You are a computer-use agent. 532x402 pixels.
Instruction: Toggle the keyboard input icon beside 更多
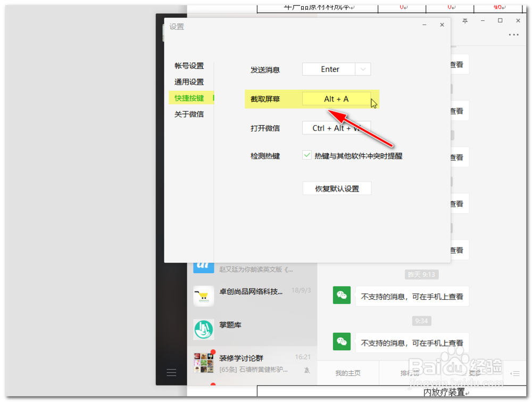515,373
